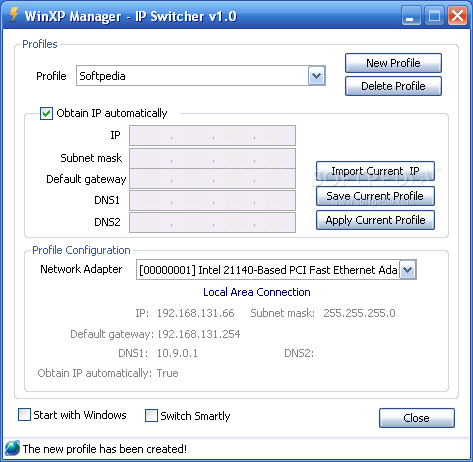Image resolution: width=473 pixels, height=462 pixels.
Task: Enable Switch Smartly checkbox
Action: (151, 416)
